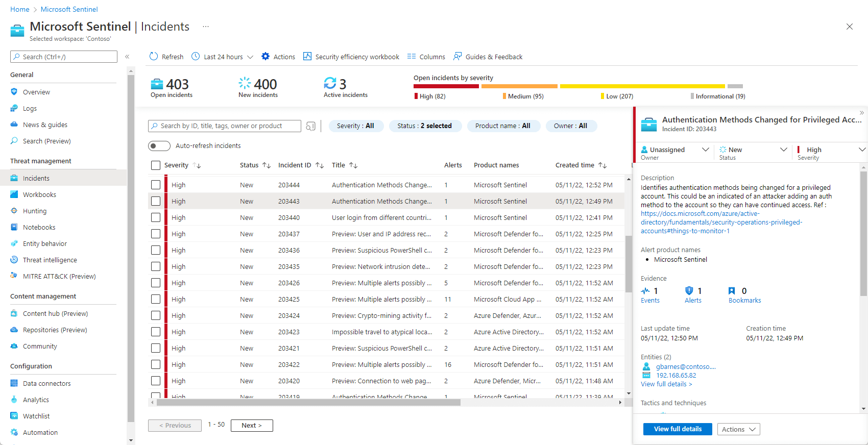Open Guides & Feedback icon
The image size is (868, 445).
[457, 56]
